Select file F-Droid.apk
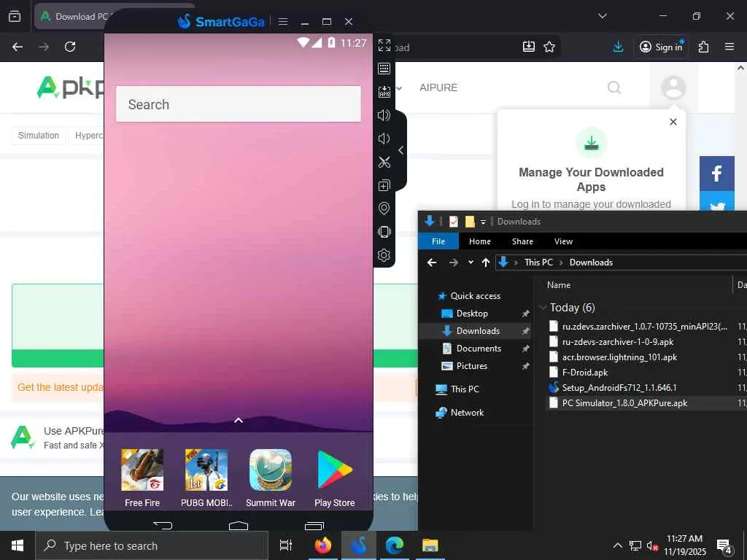This screenshot has height=560, width=747. [x=584, y=373]
